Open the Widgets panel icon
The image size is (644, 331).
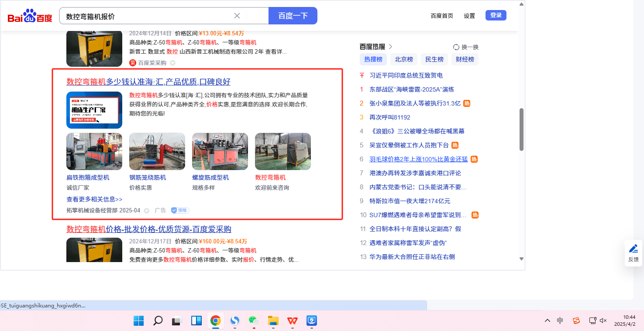pyautogui.click(x=196, y=321)
